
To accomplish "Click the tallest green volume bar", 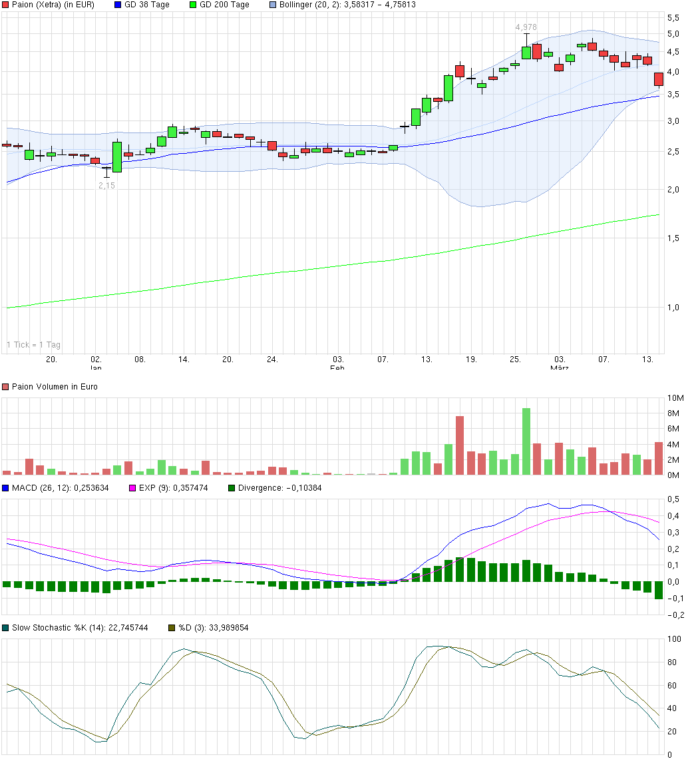I will coord(526,441).
